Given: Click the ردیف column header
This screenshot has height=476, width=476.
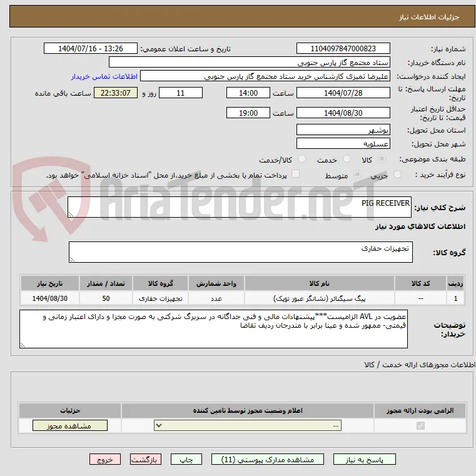Looking at the screenshot, I should pyautogui.click(x=455, y=283).
